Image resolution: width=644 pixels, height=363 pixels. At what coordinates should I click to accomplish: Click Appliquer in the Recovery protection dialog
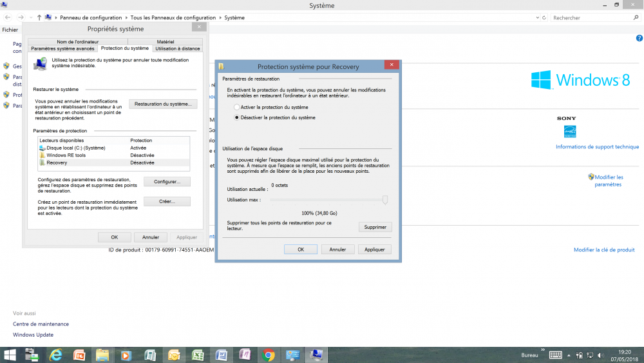click(375, 250)
